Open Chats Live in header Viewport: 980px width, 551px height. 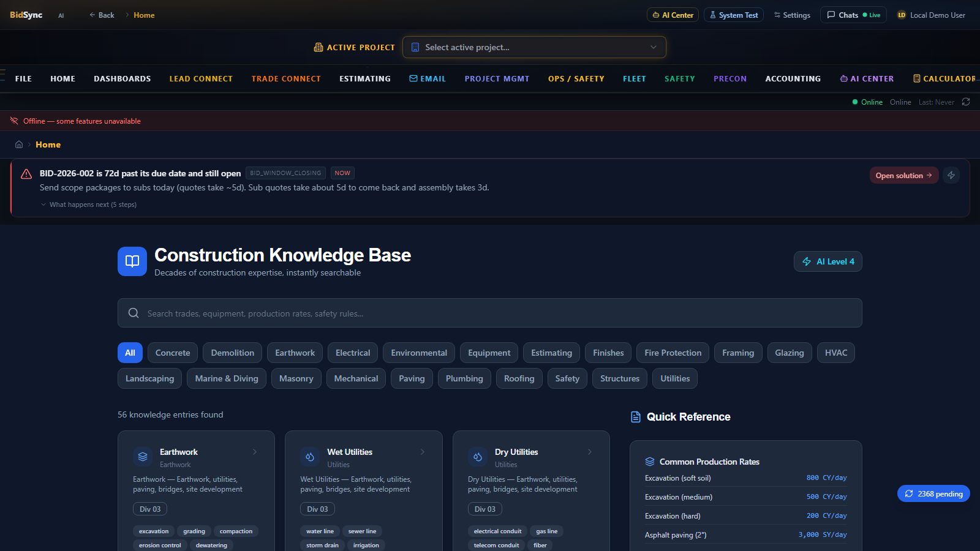pos(853,15)
